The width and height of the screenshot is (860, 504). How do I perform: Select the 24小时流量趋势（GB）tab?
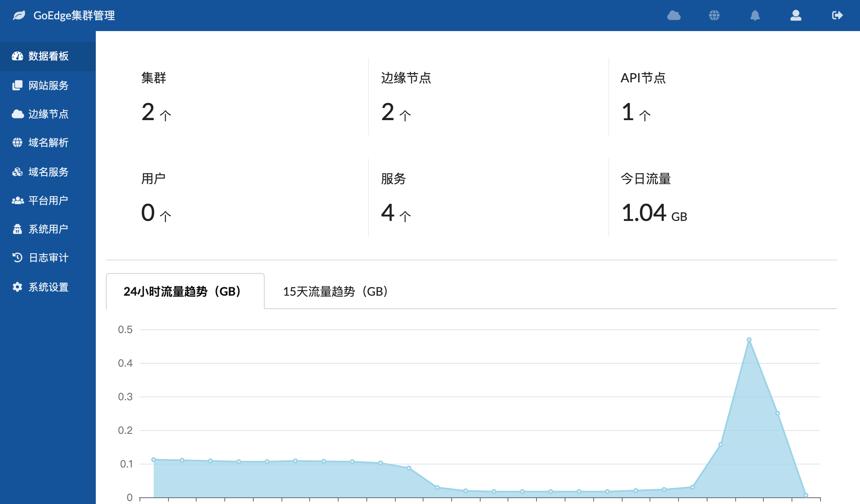tap(185, 291)
